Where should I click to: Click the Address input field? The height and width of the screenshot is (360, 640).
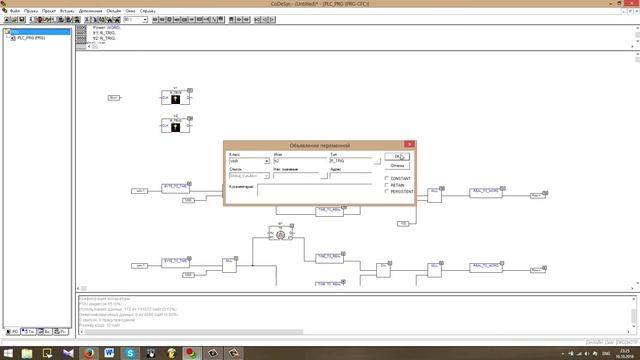tap(351, 176)
